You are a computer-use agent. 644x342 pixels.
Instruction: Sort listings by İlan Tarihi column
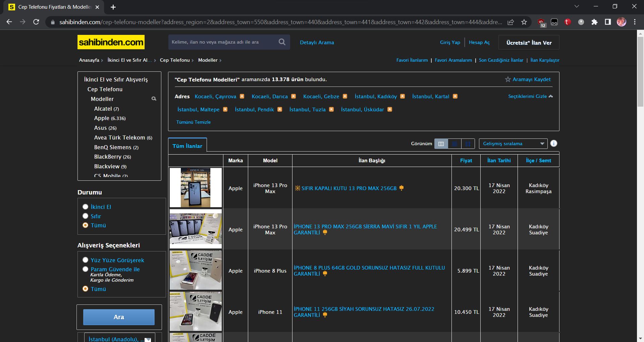coord(499,161)
